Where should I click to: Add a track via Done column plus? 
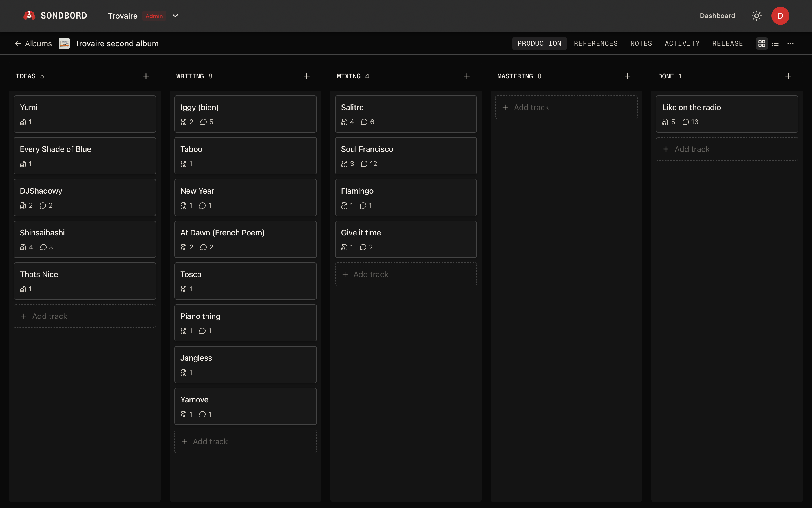coord(788,76)
